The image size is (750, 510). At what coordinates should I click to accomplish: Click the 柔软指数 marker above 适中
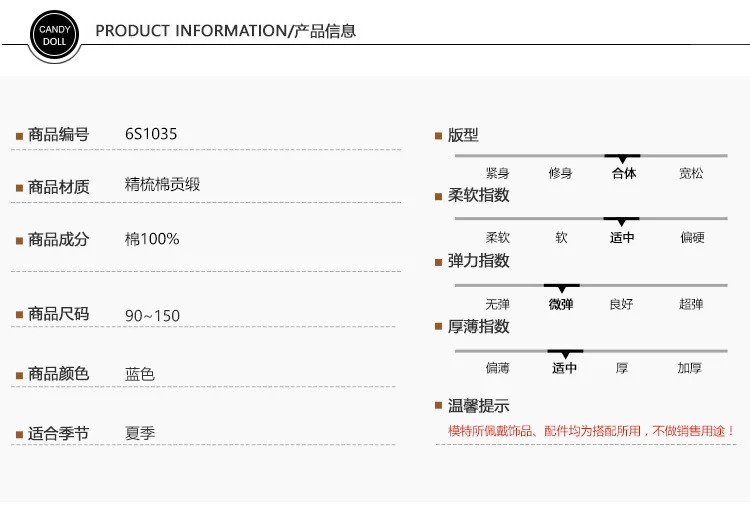coord(621,221)
